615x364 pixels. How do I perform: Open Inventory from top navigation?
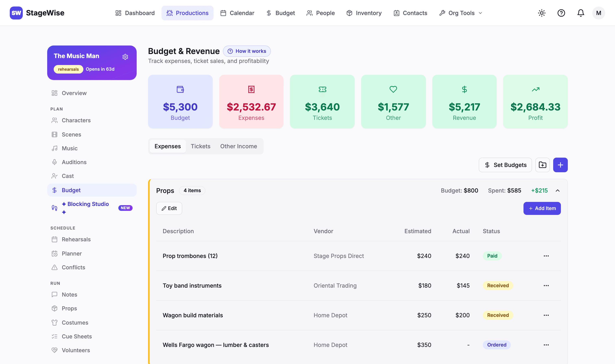(x=364, y=13)
